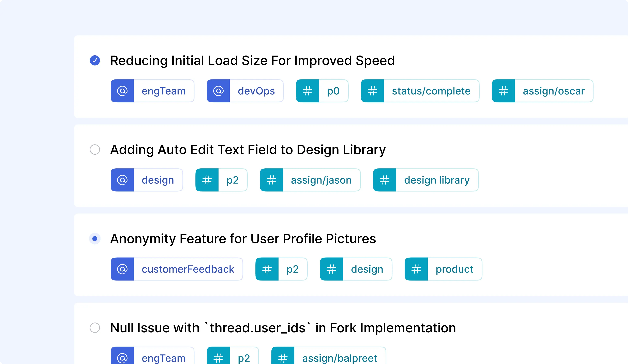Click the @ icon on customerFeedback tag
The width and height of the screenshot is (628, 364).
coord(123,269)
